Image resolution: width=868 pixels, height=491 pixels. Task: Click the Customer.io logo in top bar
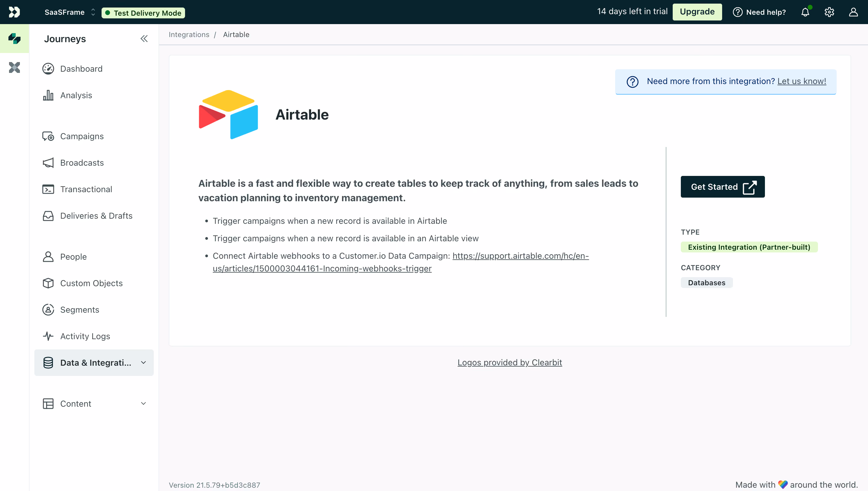14,12
